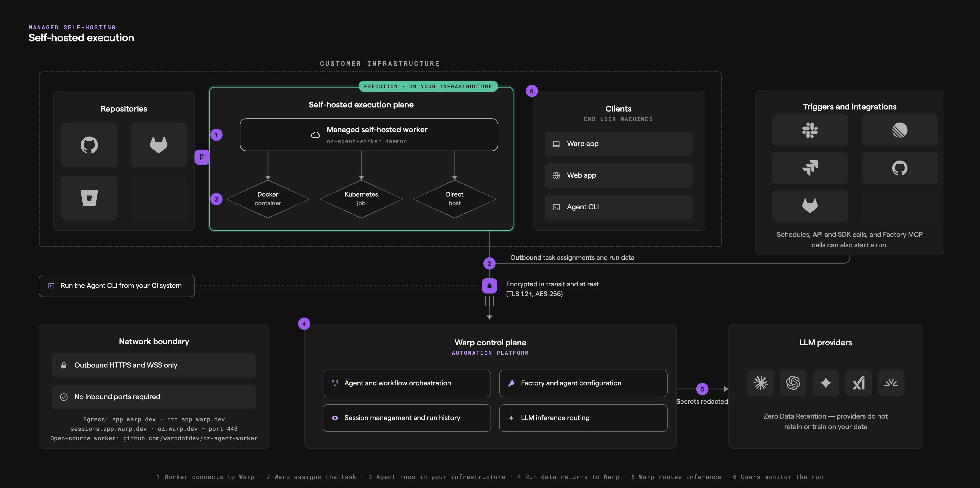Select the Agent CLI client row
Viewport: 980px width, 488px height.
[618, 207]
